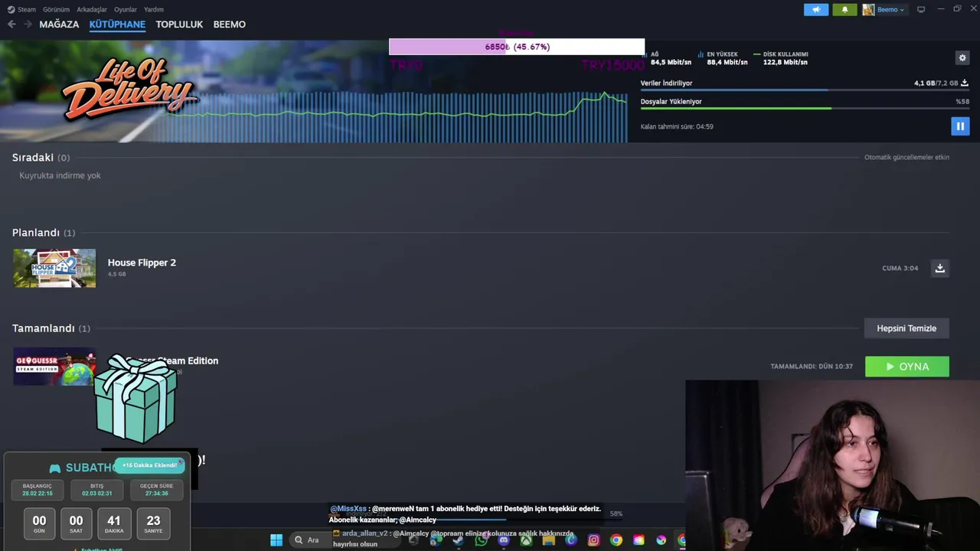Screen dimensions: 980x551
Task: Select the House Flipper 2 thumbnail
Action: tap(54, 268)
